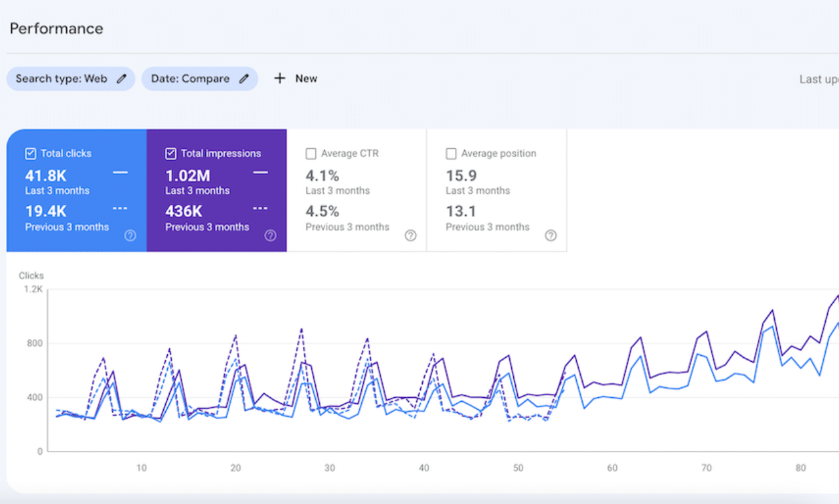Click the 1.02M impressions value
This screenshot has height=504, width=839.
pyautogui.click(x=187, y=176)
